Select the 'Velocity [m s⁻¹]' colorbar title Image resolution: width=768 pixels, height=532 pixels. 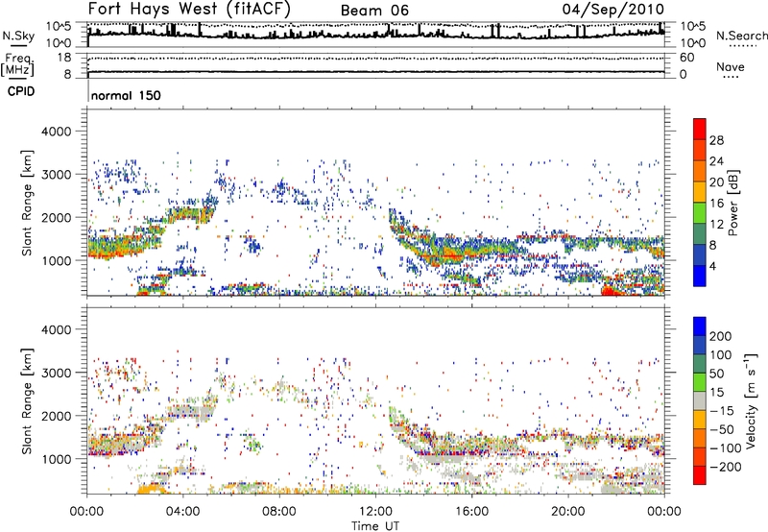click(x=751, y=400)
